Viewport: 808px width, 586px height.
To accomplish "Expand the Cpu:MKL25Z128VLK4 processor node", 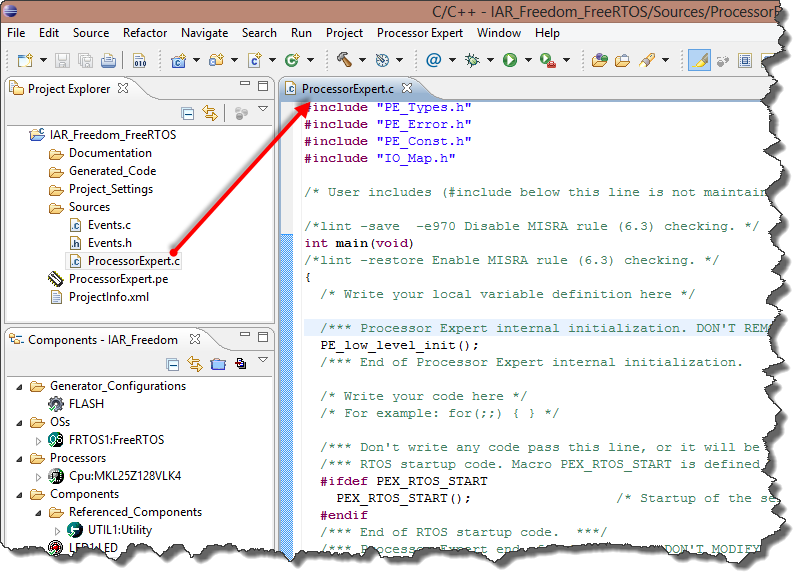I will click(x=39, y=476).
